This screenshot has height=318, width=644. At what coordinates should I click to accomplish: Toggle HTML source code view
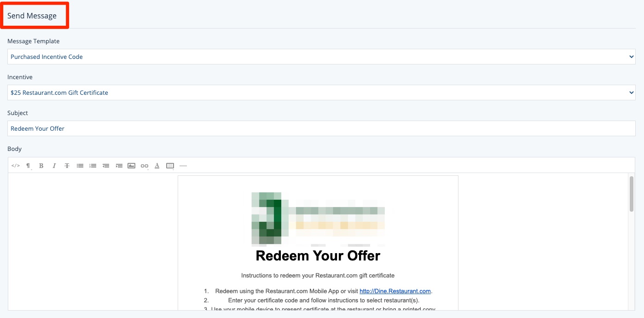point(16,166)
